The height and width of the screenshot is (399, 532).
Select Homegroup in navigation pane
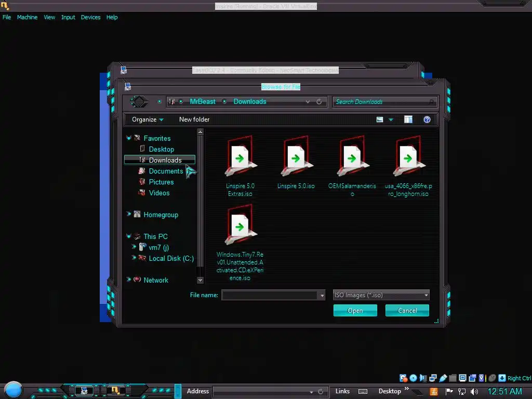[161, 215]
